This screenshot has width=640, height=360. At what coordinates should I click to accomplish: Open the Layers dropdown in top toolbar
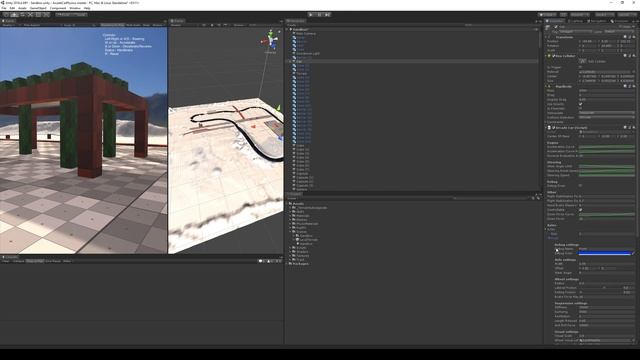[x=604, y=15]
